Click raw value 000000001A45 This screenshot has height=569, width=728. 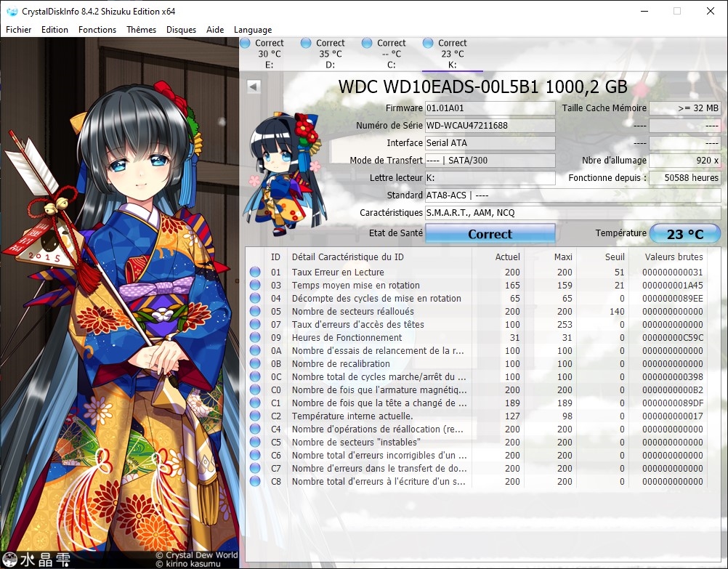pyautogui.click(x=673, y=285)
